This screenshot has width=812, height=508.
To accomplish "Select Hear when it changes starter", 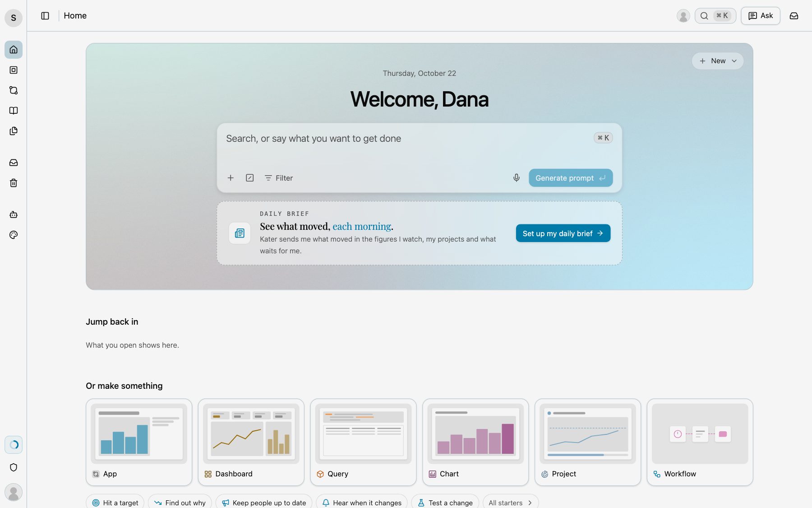I will point(362,503).
